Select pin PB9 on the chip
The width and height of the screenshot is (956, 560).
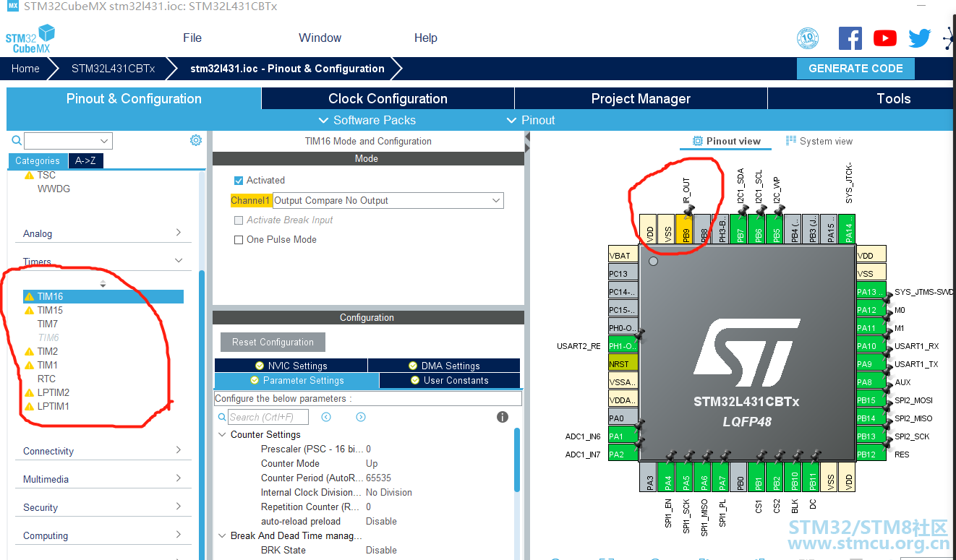685,228
